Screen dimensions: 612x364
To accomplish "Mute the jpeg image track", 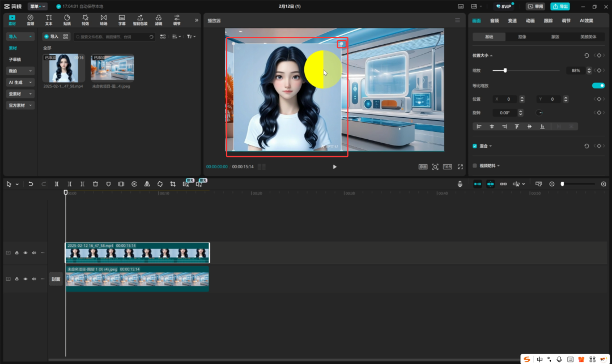I will point(34,279).
